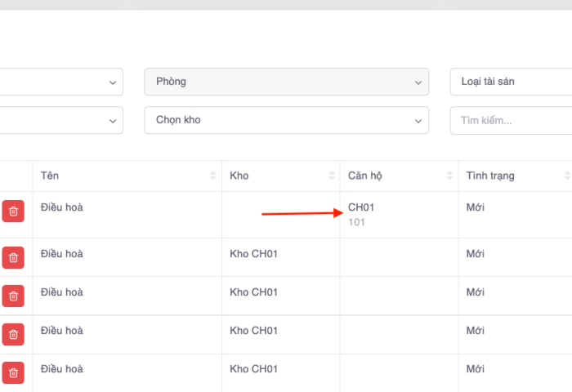Focus the Tìm kiếm search field
572x392 pixels.
point(511,120)
